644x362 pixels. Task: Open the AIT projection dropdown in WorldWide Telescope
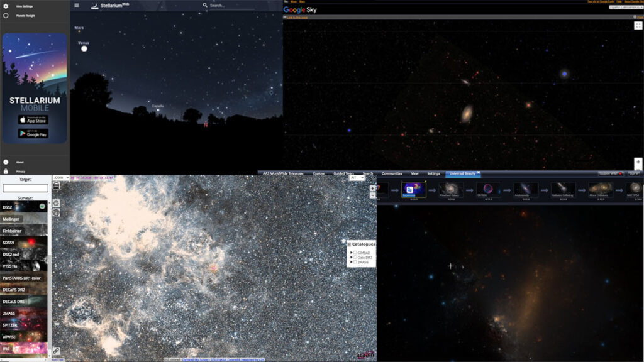coord(357,178)
